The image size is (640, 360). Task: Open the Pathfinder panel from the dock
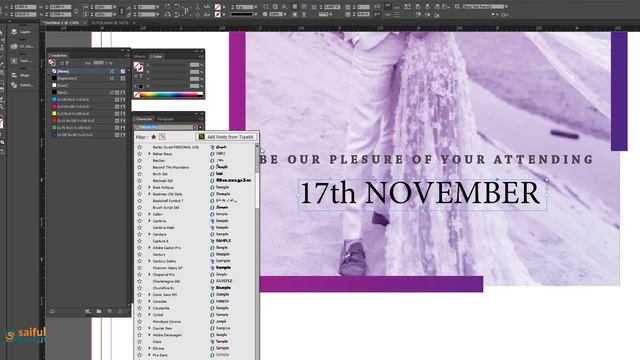coord(22,85)
